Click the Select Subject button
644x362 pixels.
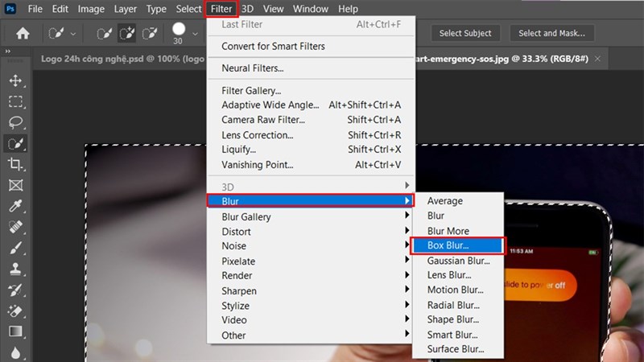pos(465,33)
